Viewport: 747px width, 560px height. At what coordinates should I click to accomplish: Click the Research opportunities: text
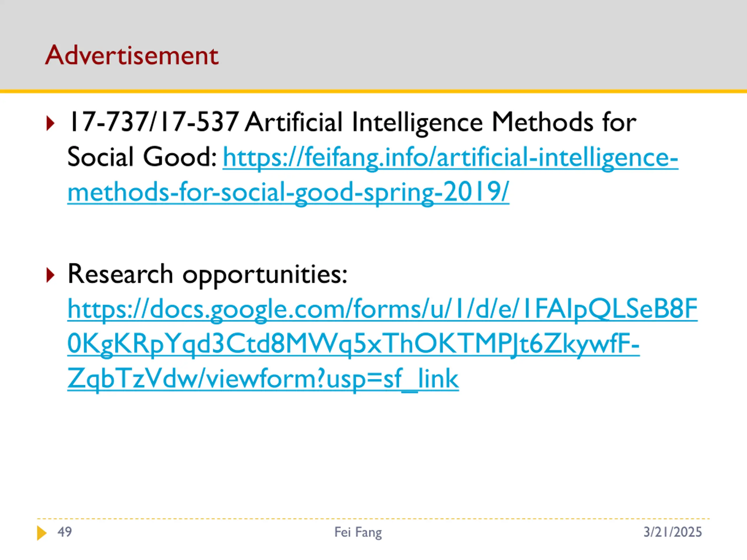click(x=207, y=274)
